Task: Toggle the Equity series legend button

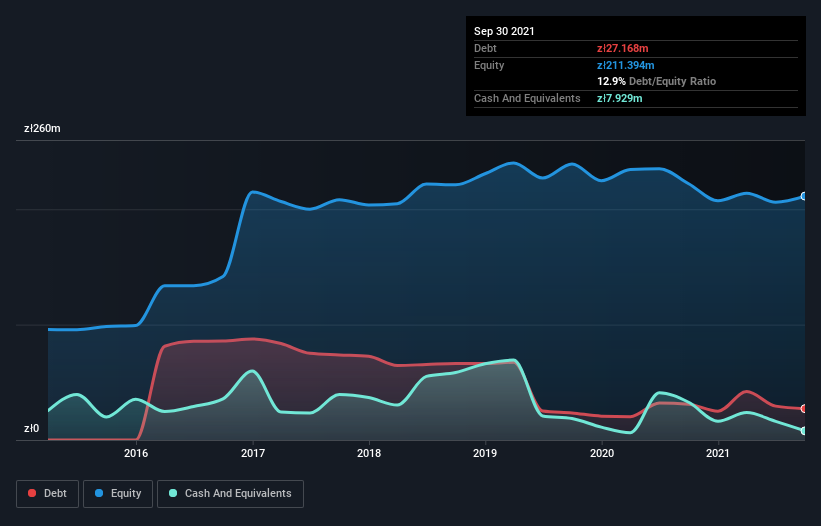Action: click(x=118, y=494)
